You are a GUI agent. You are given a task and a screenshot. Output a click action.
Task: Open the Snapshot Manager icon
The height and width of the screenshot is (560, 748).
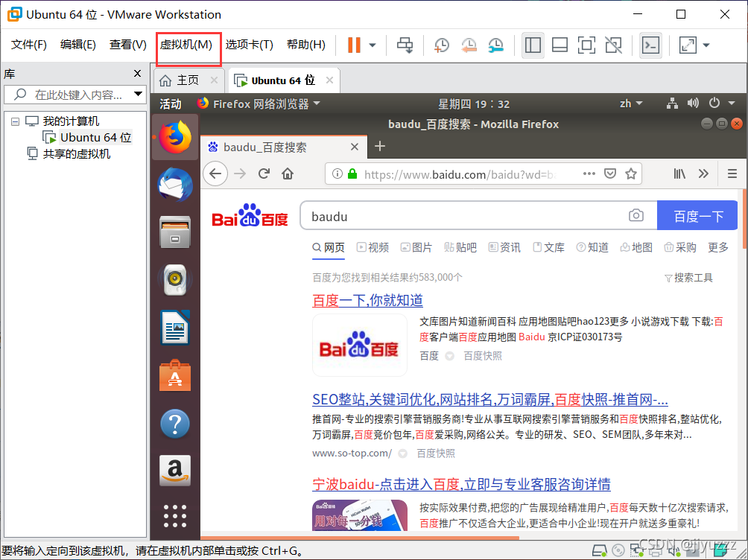(496, 45)
